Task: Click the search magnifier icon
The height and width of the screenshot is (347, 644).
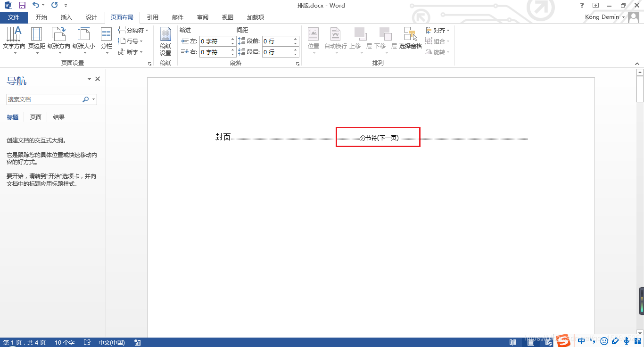Action: tap(85, 99)
